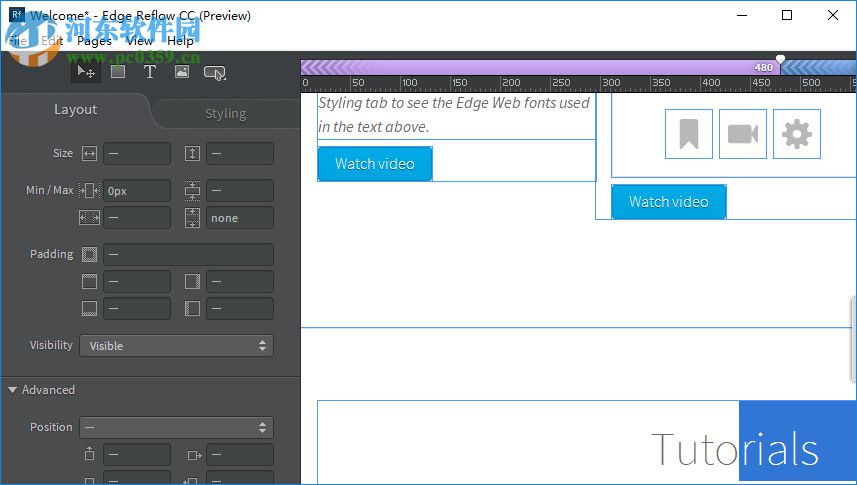Image resolution: width=857 pixels, height=485 pixels.
Task: Click the bottom padding input field
Action: pyautogui.click(x=137, y=308)
